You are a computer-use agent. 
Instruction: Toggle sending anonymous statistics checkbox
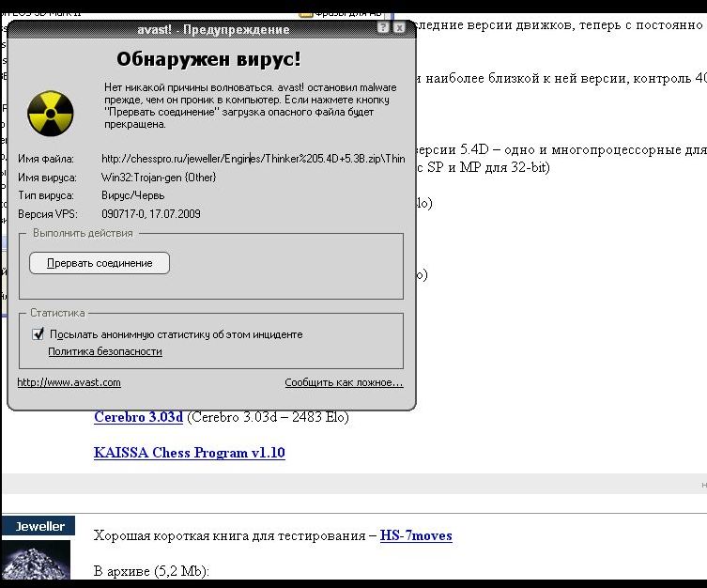(x=38, y=333)
